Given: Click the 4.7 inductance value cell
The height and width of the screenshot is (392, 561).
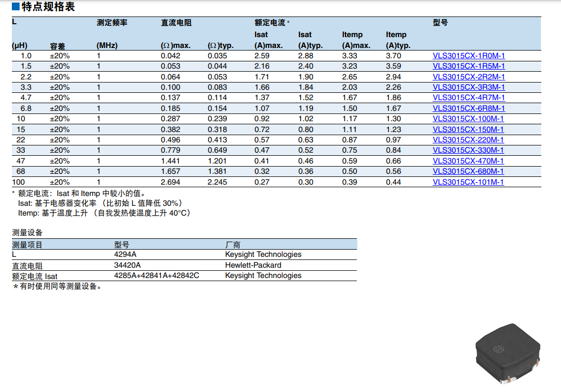Looking at the screenshot, I should [x=26, y=97].
